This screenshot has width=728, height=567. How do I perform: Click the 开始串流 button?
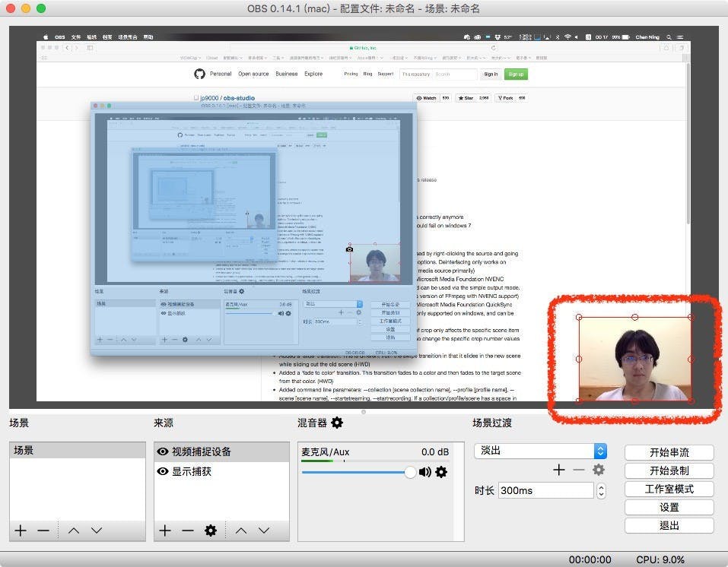pos(669,452)
